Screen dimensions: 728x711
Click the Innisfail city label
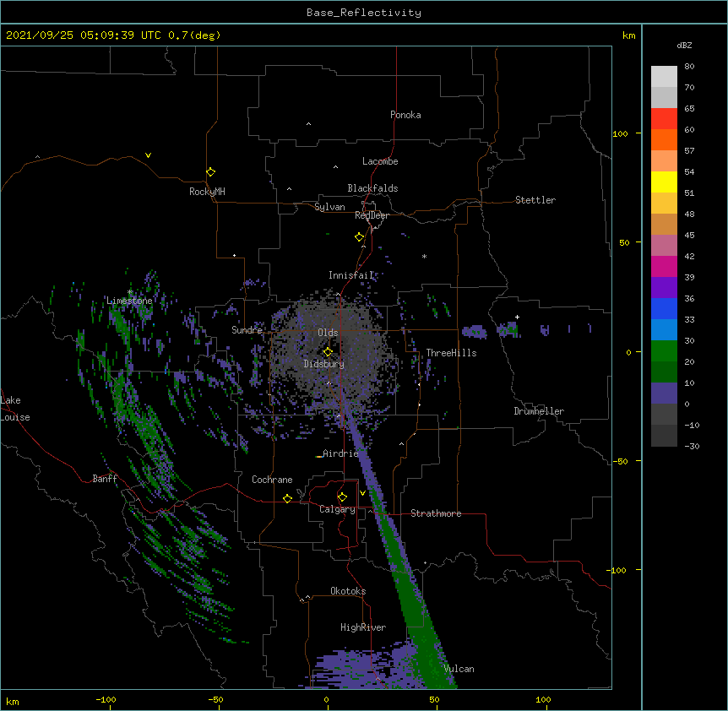tap(351, 275)
